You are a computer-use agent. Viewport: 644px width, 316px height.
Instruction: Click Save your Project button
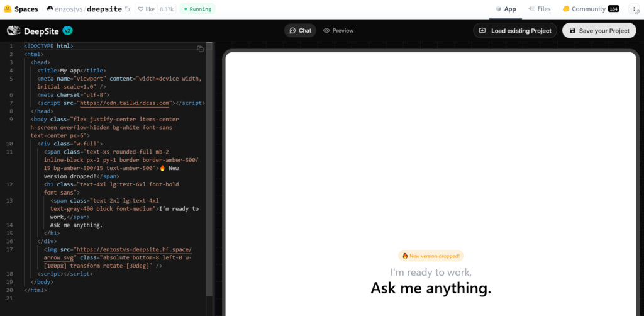tap(599, 31)
